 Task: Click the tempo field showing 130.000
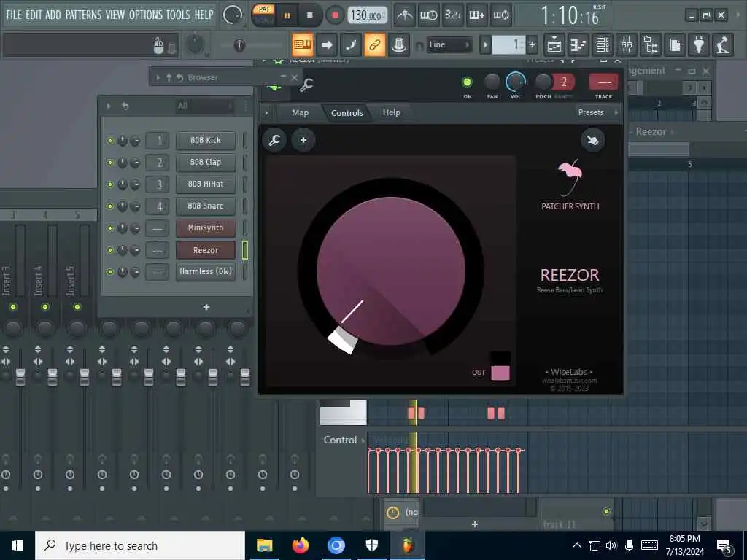366,16
